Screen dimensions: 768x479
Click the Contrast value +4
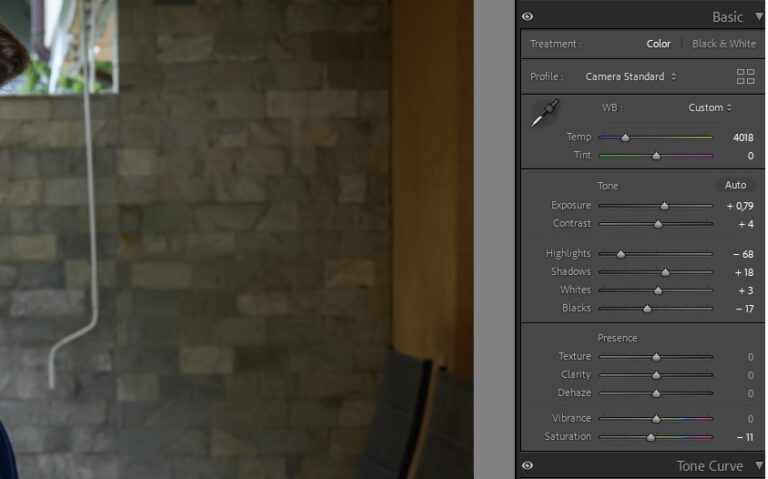[746, 224]
